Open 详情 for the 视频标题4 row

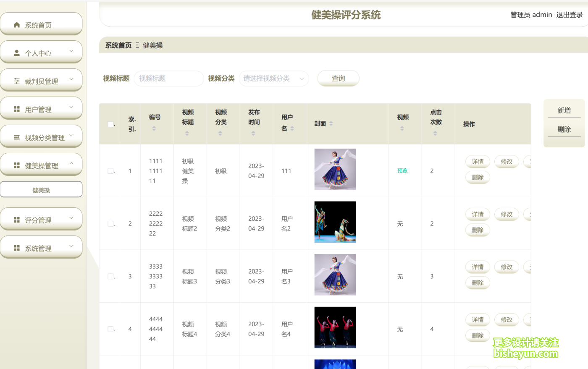click(478, 320)
